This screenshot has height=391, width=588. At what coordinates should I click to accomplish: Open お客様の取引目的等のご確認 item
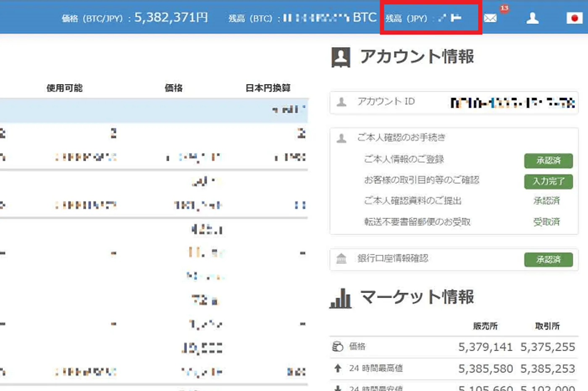[422, 180]
